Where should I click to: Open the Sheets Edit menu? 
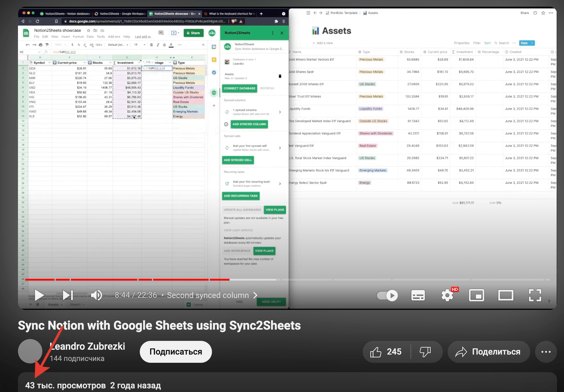45,37
